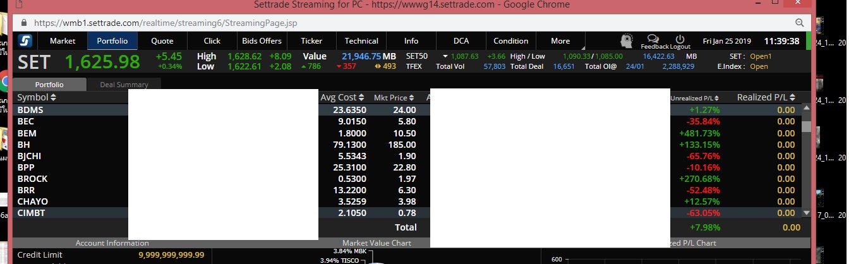Click the padlock site info icon
Viewport: 868px width, 264px height.
[x=25, y=22]
